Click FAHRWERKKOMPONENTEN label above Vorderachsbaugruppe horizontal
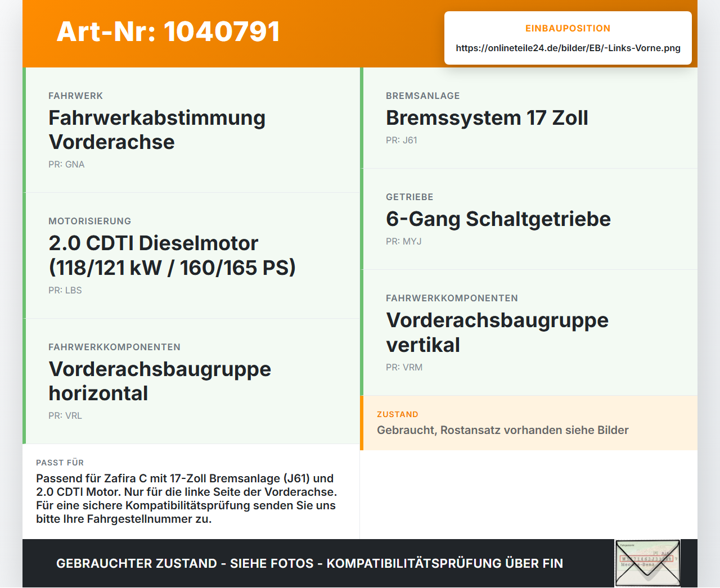This screenshot has height=588, width=720. tap(114, 347)
